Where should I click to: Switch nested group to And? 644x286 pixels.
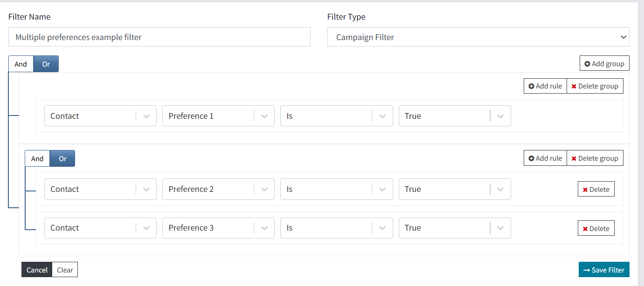coord(37,158)
